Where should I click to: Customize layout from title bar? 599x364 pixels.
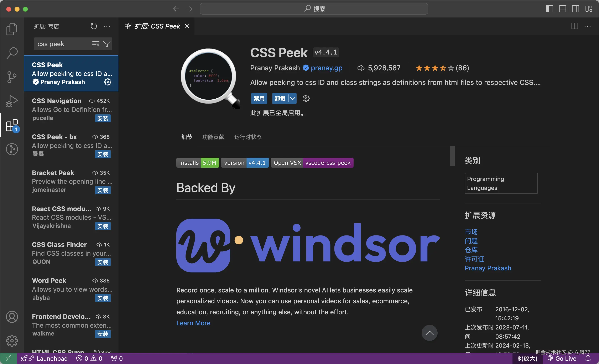[589, 9]
